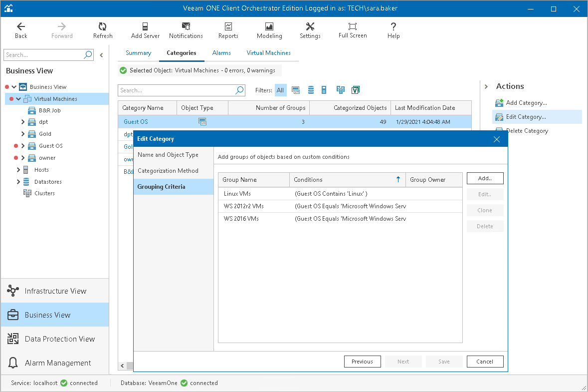Sort by Last Modification Date column
The width and height of the screenshot is (588, 392).
point(431,108)
